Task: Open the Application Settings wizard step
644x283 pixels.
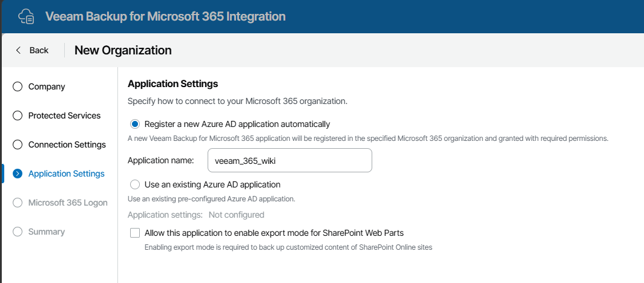Action: coord(66,174)
